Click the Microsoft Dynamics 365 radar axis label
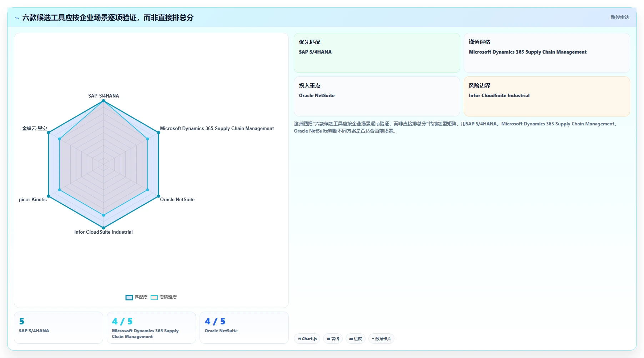 tap(217, 128)
